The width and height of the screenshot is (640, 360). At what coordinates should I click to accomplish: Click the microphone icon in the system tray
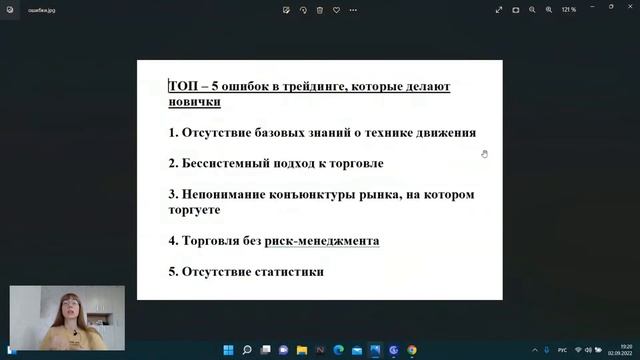tap(547, 350)
